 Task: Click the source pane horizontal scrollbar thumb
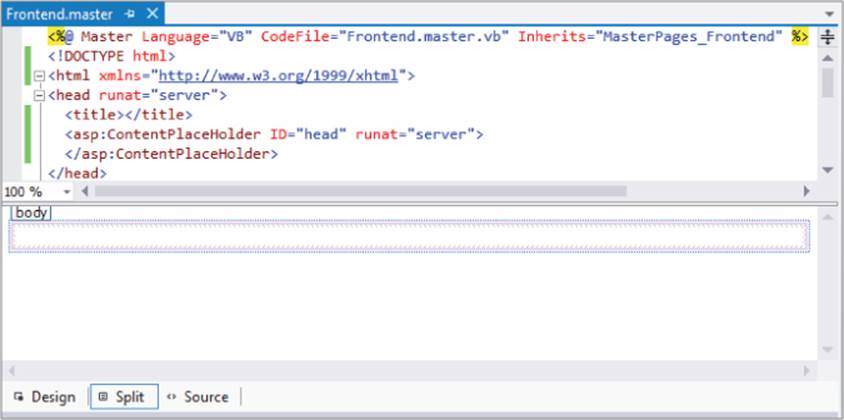point(361,191)
